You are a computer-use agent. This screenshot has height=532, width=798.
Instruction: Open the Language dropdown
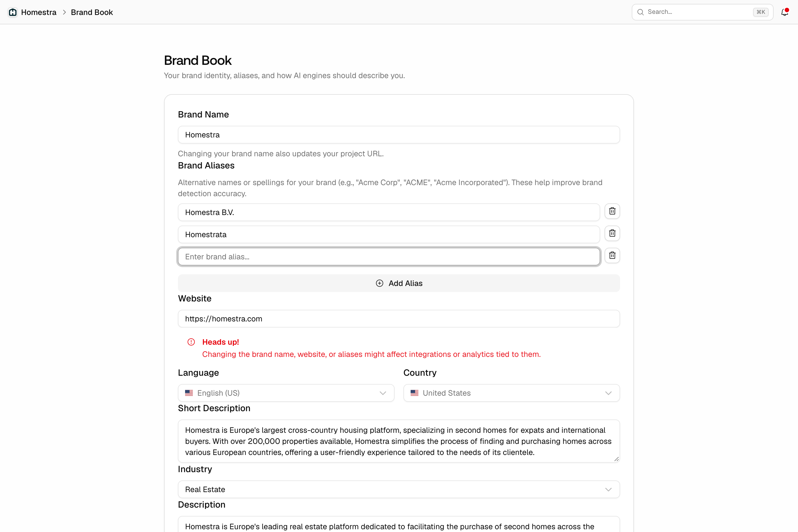[286, 393]
